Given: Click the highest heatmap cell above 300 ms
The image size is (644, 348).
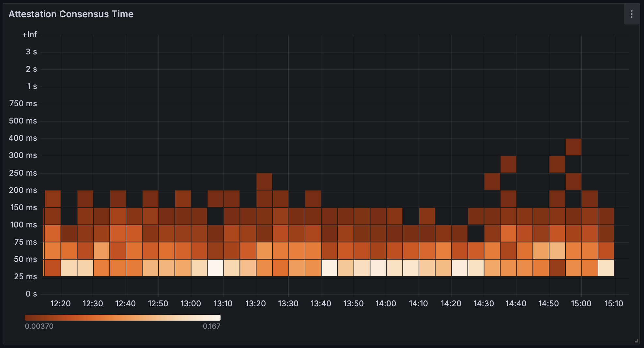Looking at the screenshot, I should [x=573, y=147].
